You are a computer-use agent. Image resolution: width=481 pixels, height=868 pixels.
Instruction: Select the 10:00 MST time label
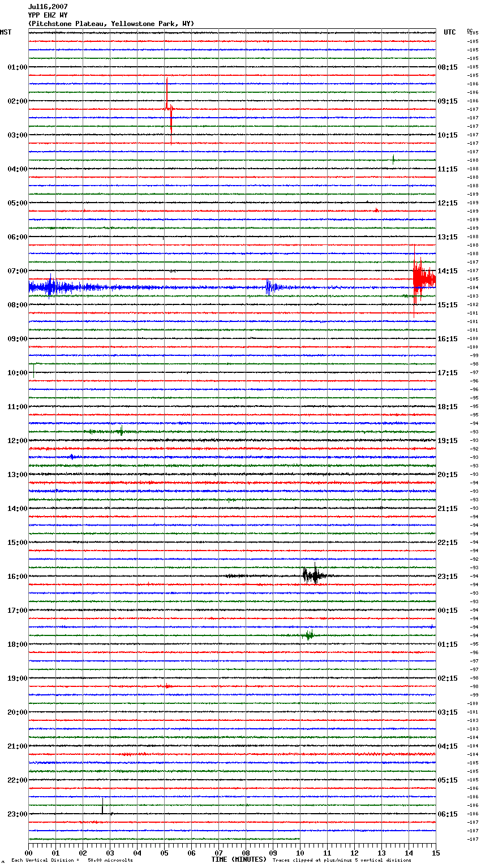[17, 373]
